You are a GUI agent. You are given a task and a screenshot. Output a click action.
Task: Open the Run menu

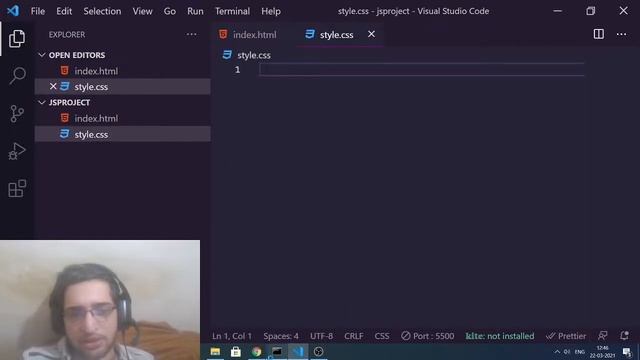195,11
